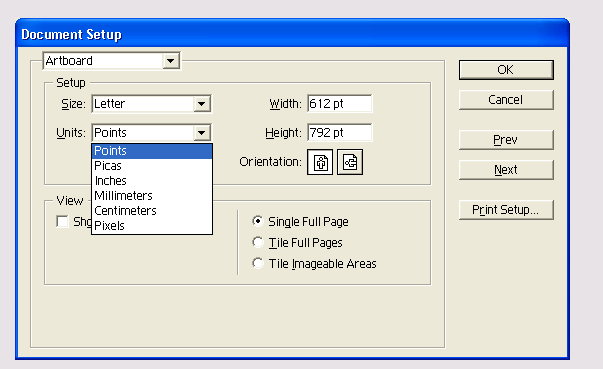The width and height of the screenshot is (603, 369).
Task: Choose Points from Units list
Action: (152, 151)
